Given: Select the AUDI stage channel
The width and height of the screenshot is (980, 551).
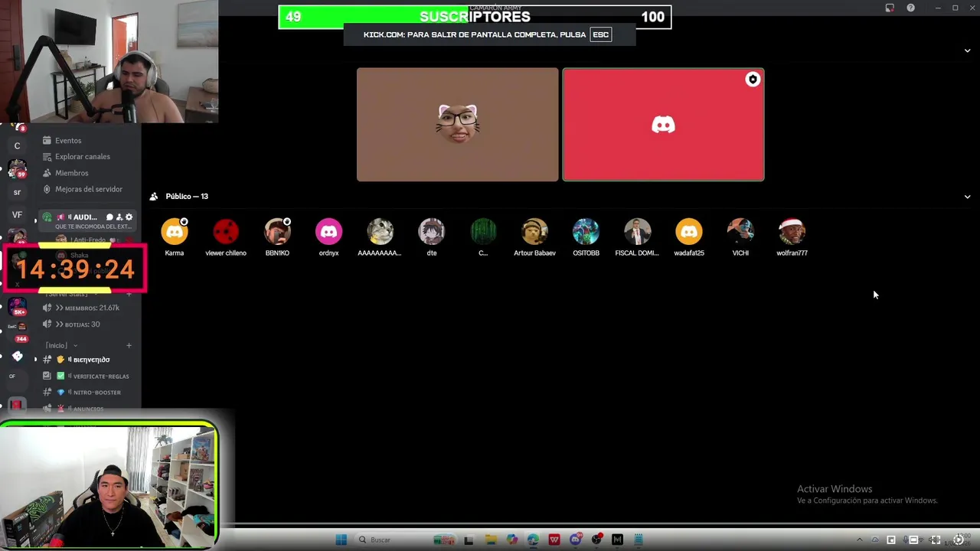Looking at the screenshot, I should (x=88, y=221).
